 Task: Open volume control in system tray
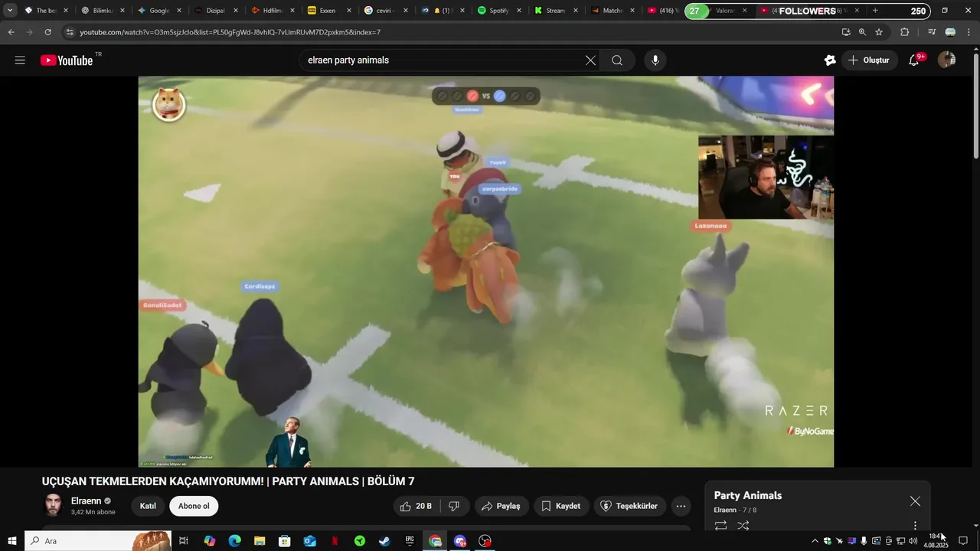click(x=913, y=541)
